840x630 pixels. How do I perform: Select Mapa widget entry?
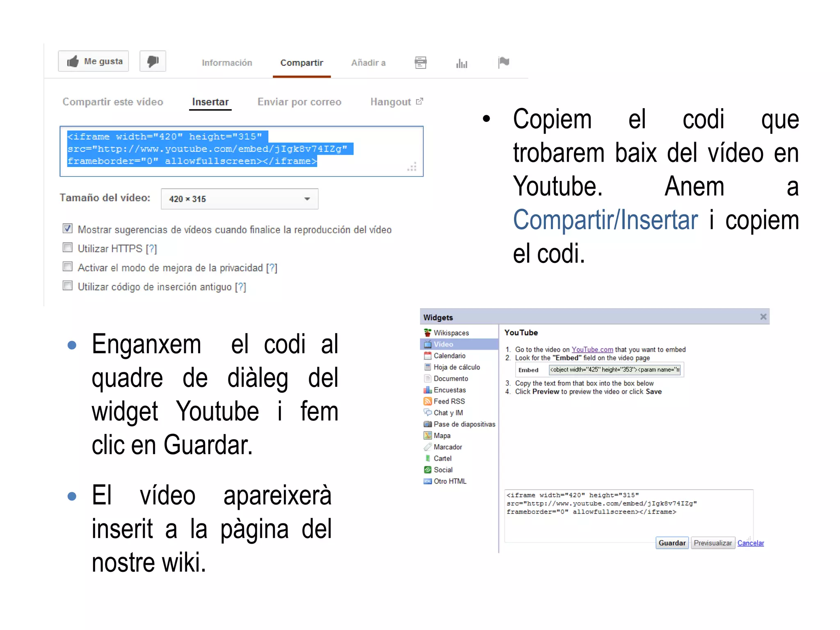pos(459,436)
